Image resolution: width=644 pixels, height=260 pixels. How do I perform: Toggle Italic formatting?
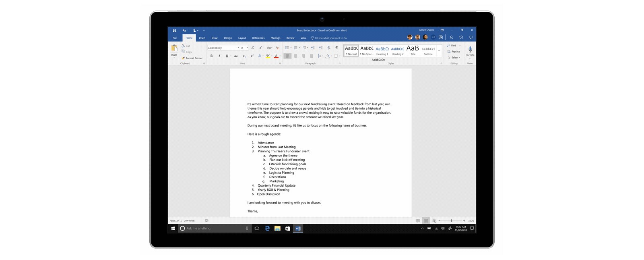pyautogui.click(x=219, y=56)
